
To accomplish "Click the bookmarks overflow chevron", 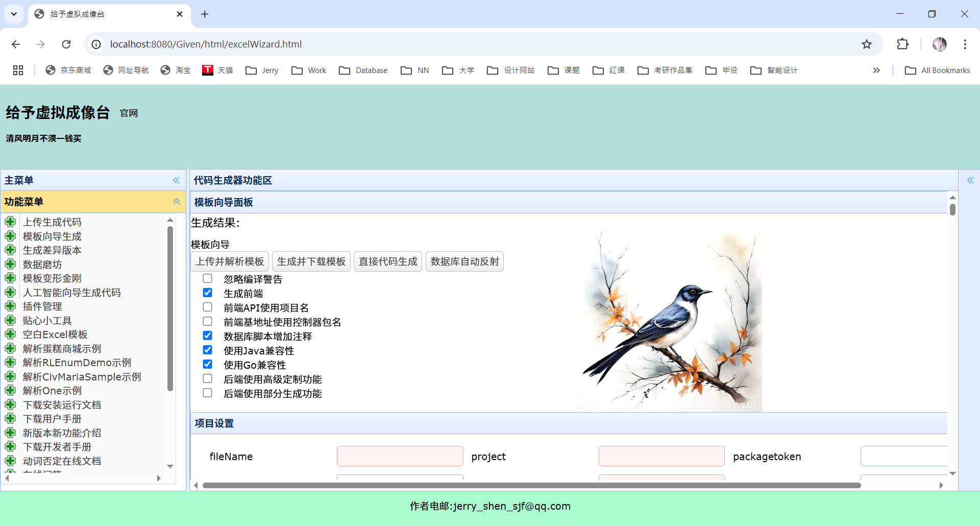I will click(876, 70).
